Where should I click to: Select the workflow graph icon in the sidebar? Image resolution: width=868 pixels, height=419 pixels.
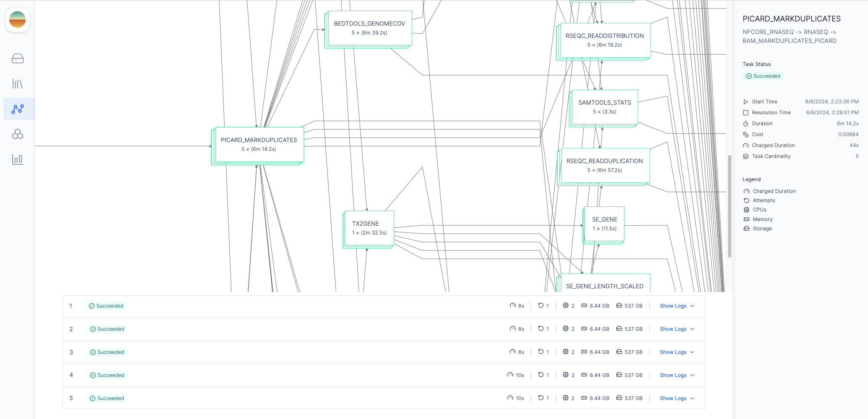18,109
